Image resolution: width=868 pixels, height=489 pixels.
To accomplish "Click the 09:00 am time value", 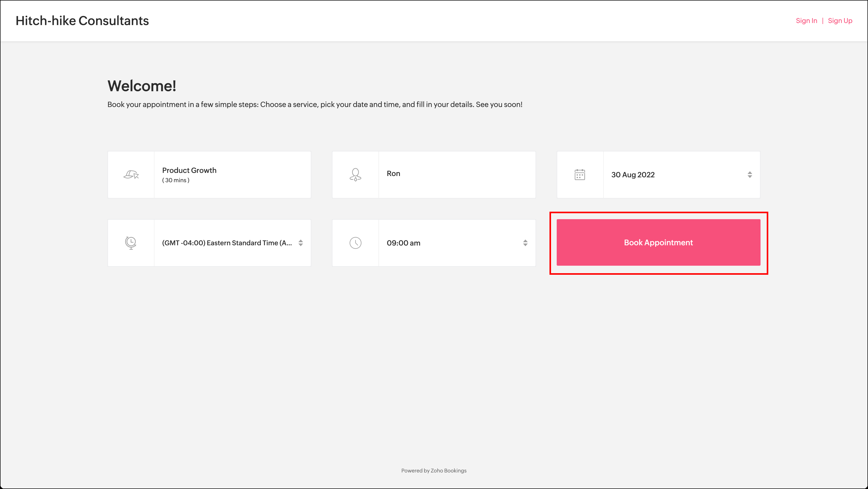I will tap(403, 243).
